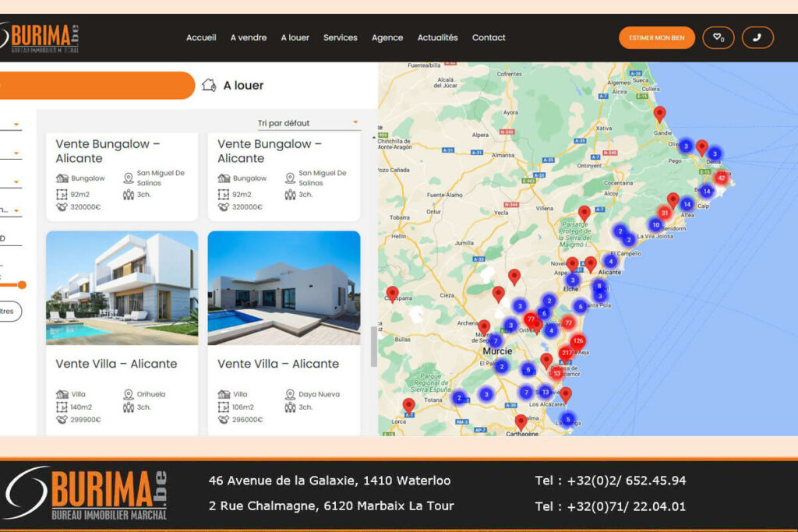
Task: Click the address 2 Rue Chalmagne, 6120 Marbaix La Tour
Action: pos(331,506)
